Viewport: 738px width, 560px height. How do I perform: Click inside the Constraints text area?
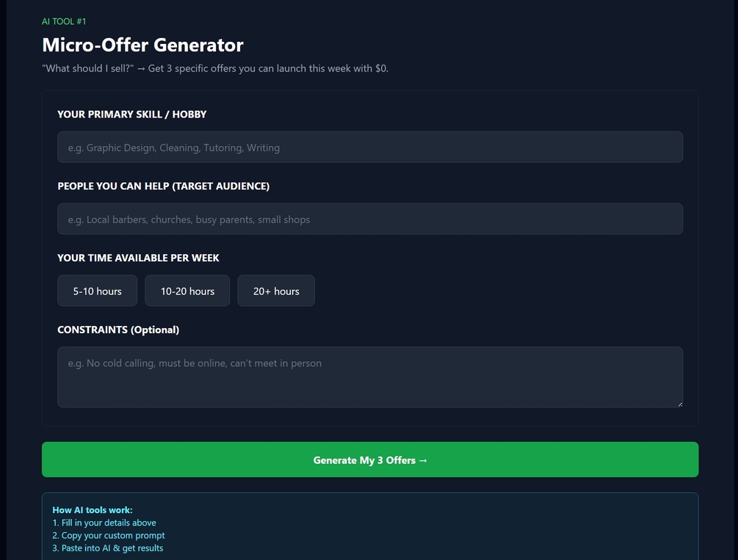click(369, 377)
